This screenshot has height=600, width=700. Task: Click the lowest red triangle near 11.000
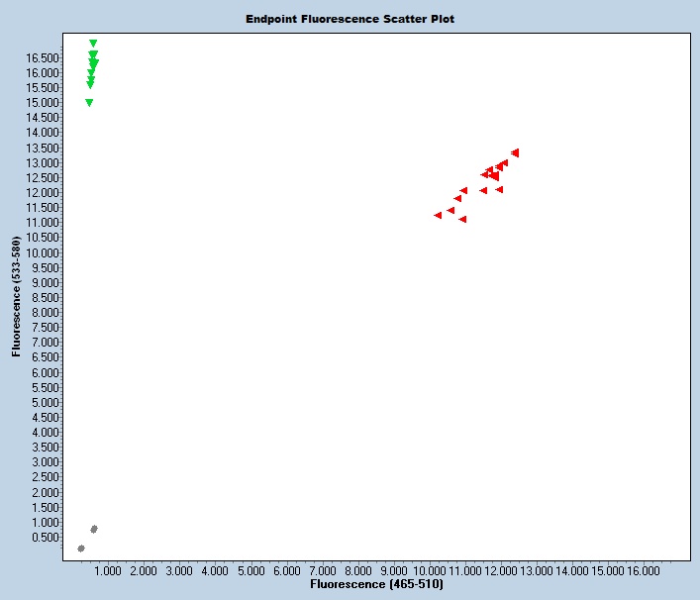[x=462, y=219]
